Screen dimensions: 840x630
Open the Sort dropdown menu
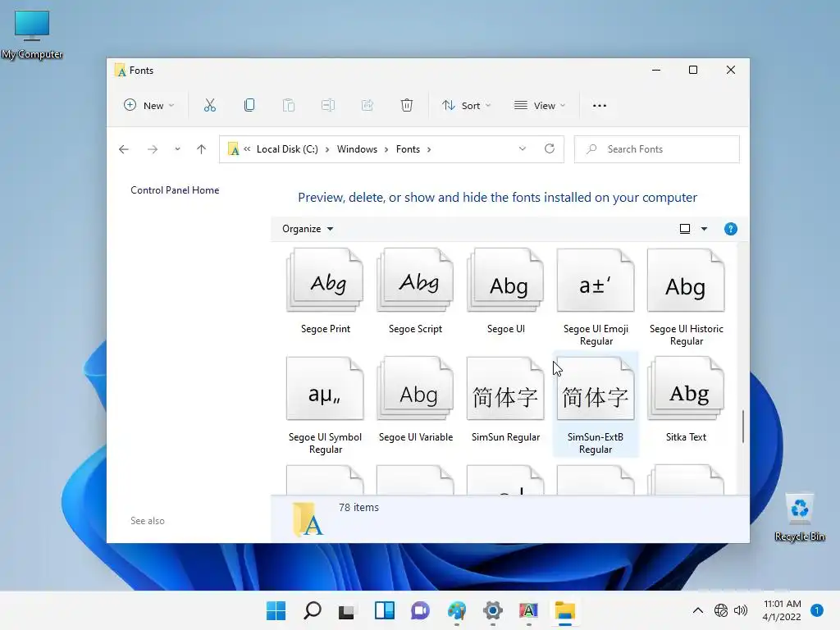tap(466, 106)
